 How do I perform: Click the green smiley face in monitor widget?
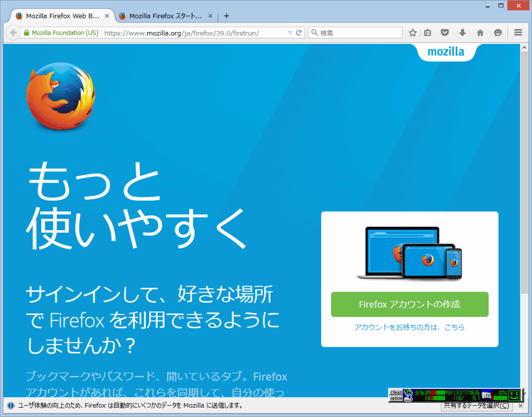(x=514, y=395)
